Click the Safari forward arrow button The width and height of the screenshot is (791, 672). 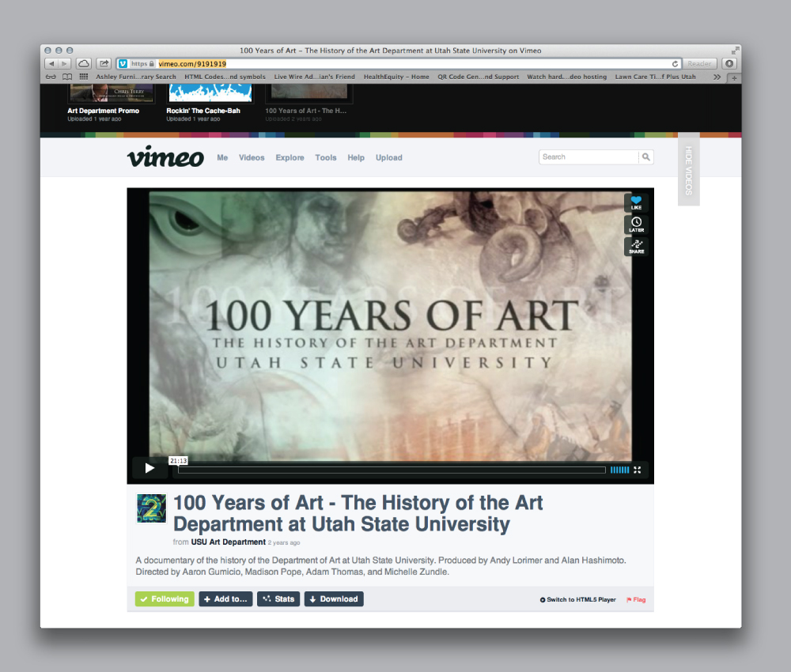click(x=64, y=63)
